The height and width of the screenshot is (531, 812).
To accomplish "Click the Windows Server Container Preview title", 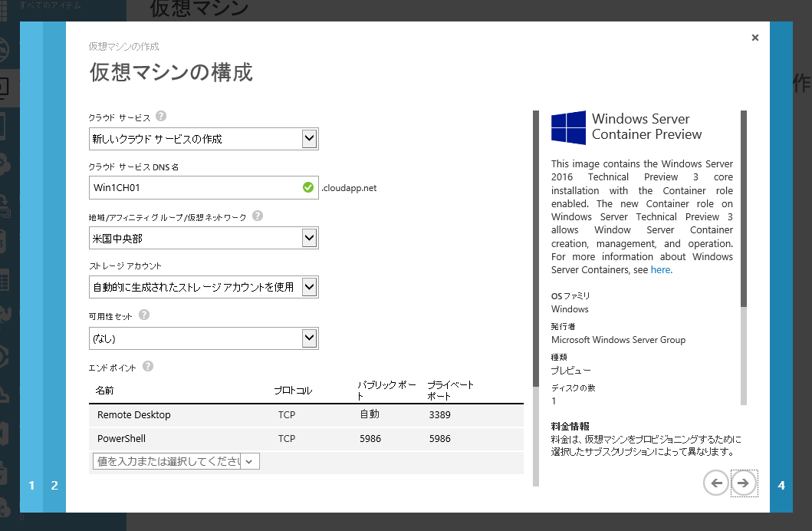I will tap(647, 127).
